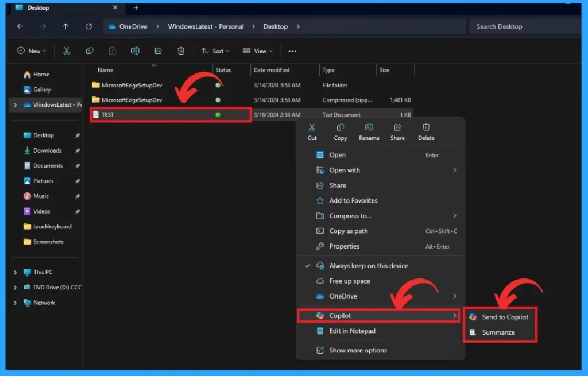Screen dimensions: 588x376
Task: Expand This PC in navigation pane
Action: [15, 272]
